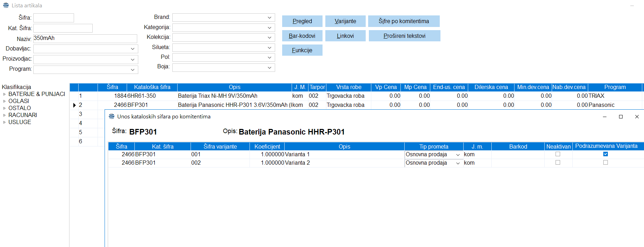Select USLUGE in classification tree

click(20, 122)
